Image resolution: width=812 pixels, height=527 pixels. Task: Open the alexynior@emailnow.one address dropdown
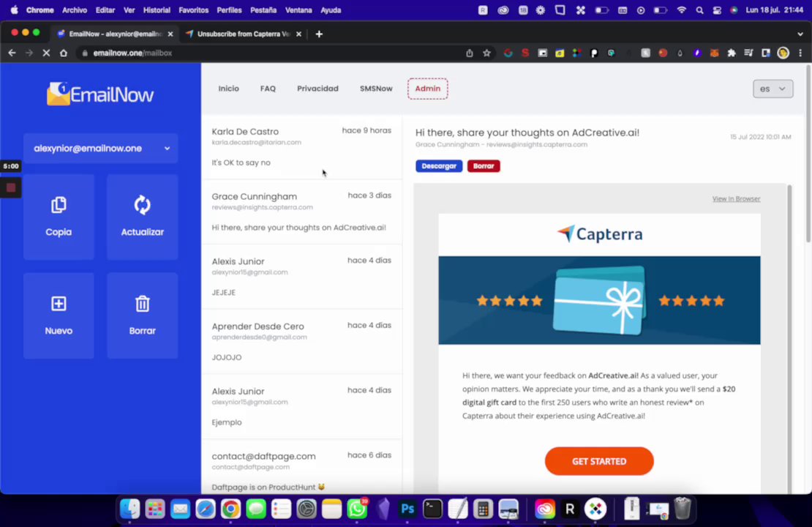point(100,148)
